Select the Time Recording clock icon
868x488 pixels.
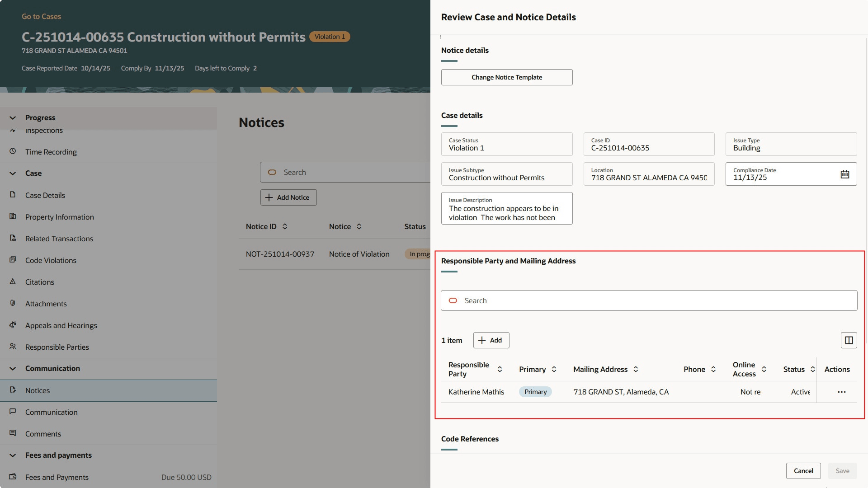pyautogui.click(x=13, y=152)
